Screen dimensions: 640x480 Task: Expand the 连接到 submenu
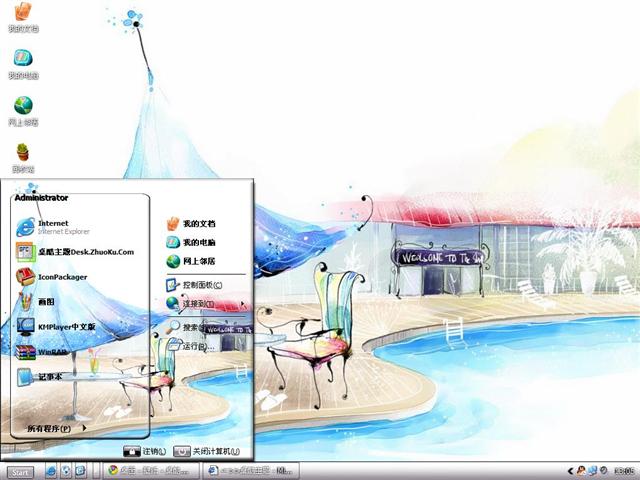(x=206, y=304)
